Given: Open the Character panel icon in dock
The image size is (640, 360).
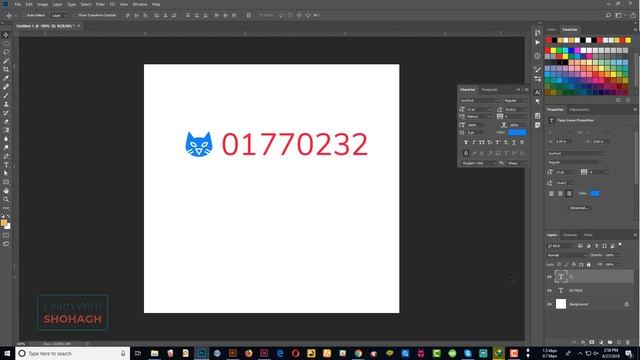Looking at the screenshot, I should [x=538, y=93].
